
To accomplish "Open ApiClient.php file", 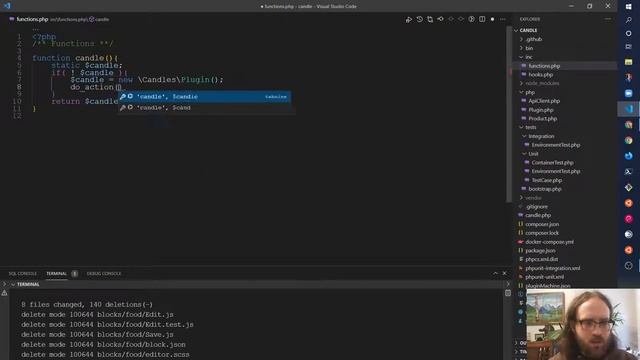I will (544, 101).
